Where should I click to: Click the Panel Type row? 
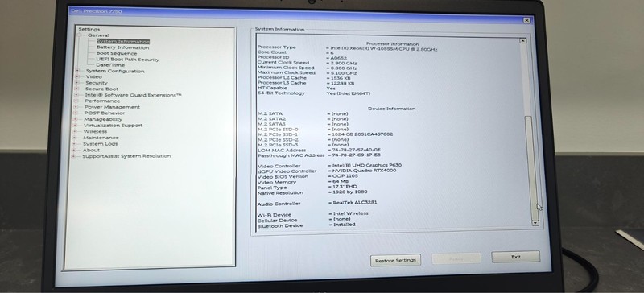(308, 187)
